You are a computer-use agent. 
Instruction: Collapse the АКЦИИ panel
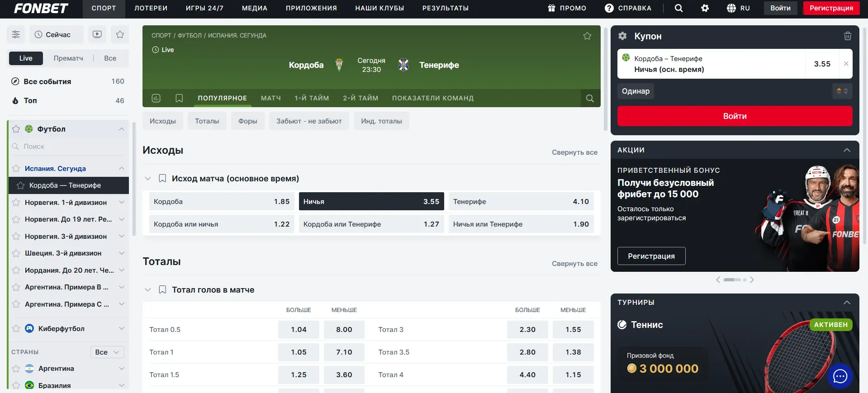[847, 150]
